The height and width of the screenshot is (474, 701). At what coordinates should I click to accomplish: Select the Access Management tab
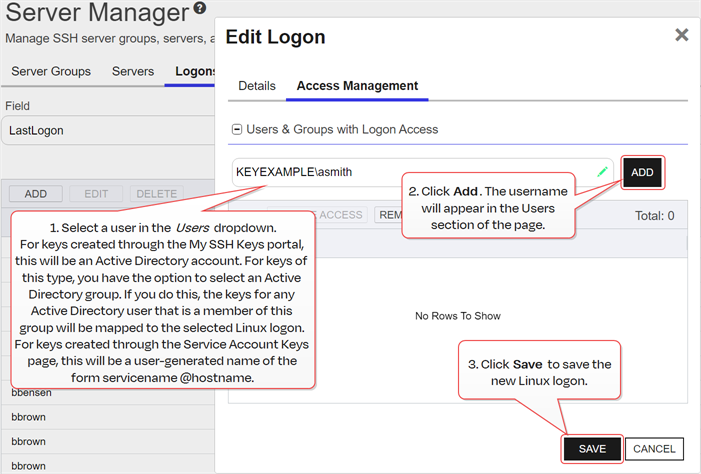coord(357,86)
